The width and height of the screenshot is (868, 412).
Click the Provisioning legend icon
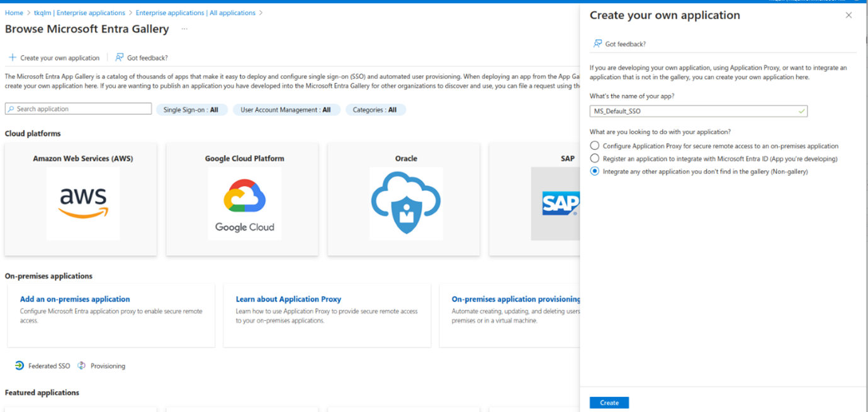coord(82,365)
